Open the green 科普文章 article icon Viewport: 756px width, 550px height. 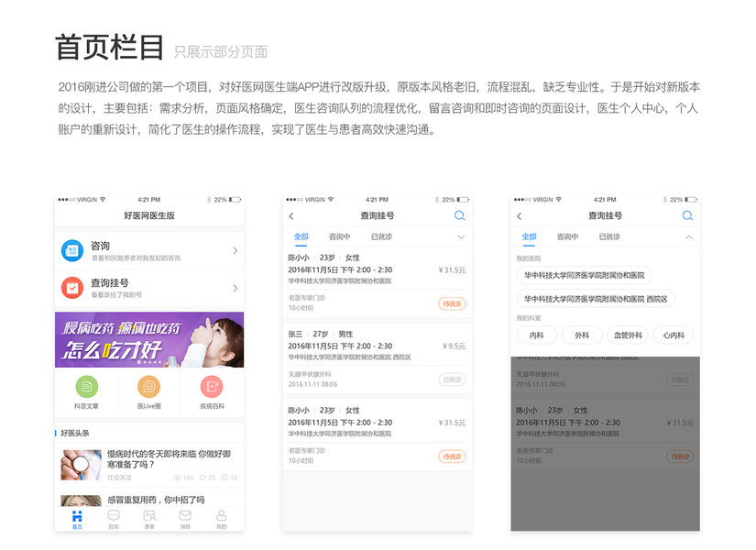coord(87,387)
